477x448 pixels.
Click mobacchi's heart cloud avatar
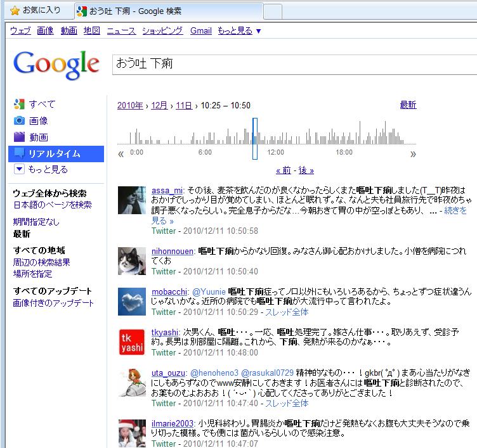(132, 302)
